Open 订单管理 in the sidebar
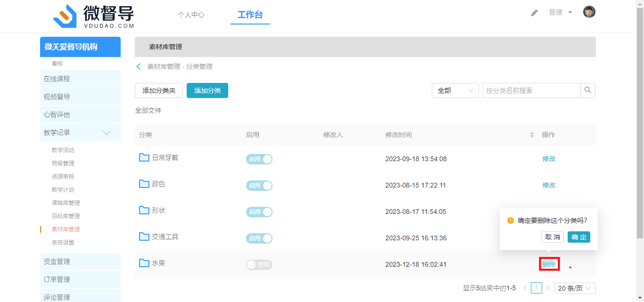644x302 pixels. pyautogui.click(x=80, y=279)
